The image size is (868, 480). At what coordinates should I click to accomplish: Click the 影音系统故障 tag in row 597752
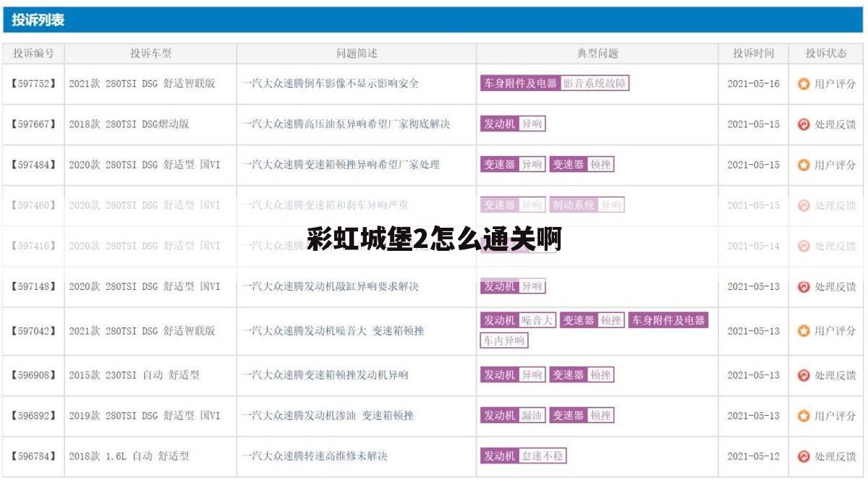click(x=595, y=83)
